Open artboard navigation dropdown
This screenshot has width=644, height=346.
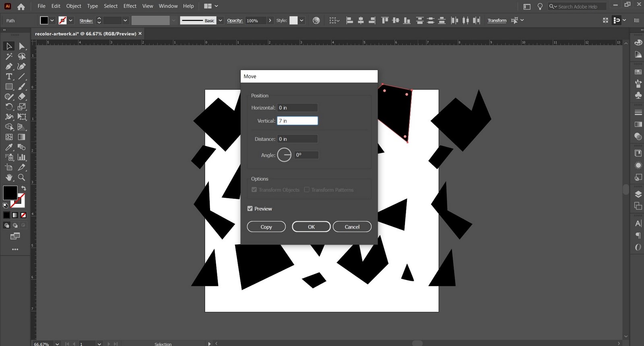point(99,344)
